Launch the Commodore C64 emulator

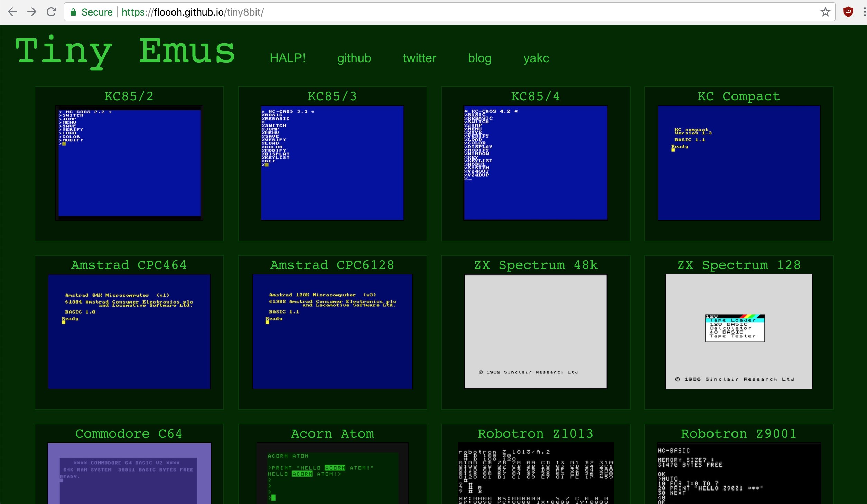click(129, 473)
